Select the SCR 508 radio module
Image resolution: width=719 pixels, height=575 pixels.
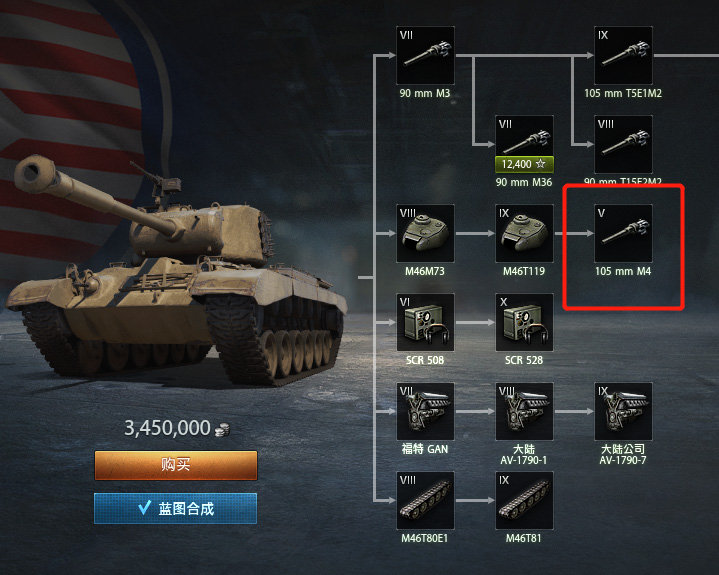click(x=425, y=322)
